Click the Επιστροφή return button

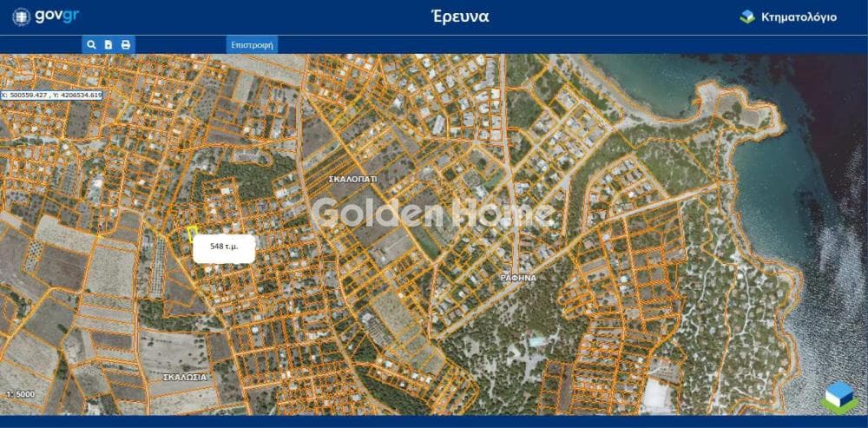[252, 45]
